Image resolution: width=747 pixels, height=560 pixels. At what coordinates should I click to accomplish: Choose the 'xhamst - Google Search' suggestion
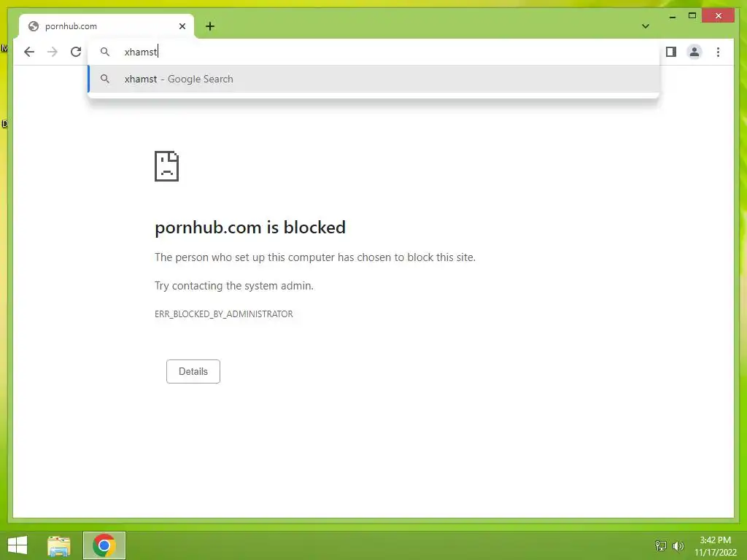tap(374, 79)
